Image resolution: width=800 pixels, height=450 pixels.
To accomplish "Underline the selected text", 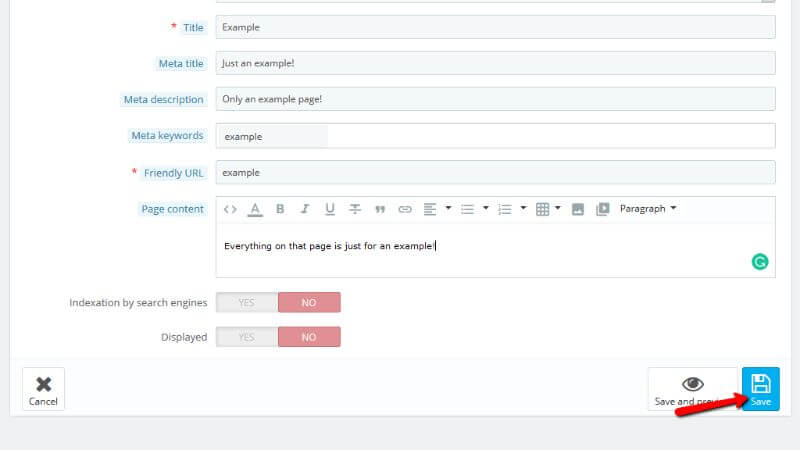I will click(330, 209).
